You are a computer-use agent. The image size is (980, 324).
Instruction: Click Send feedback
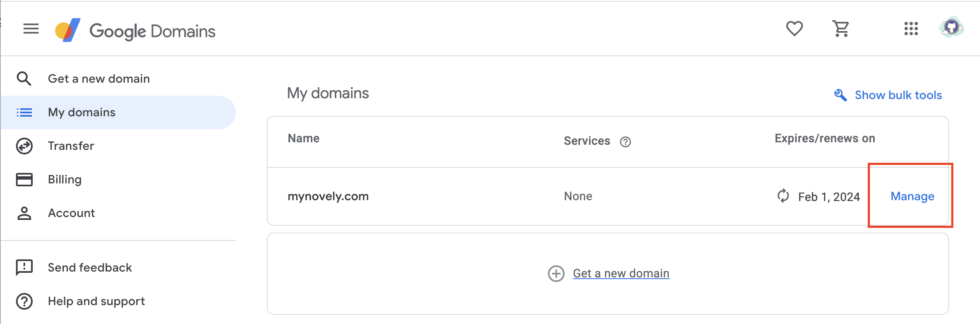tap(90, 268)
